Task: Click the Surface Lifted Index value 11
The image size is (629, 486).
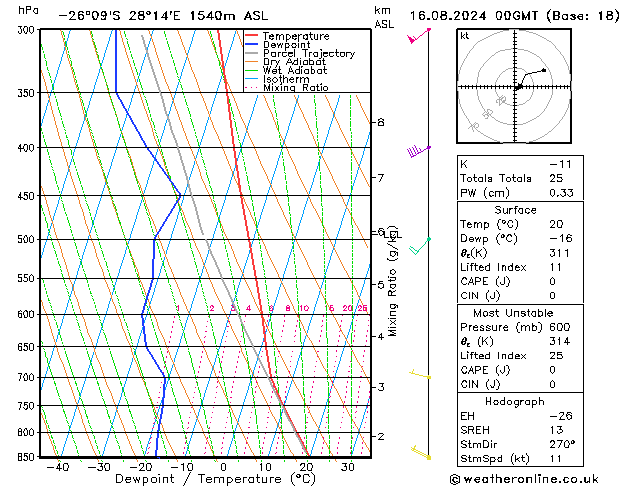Action: pos(556,267)
